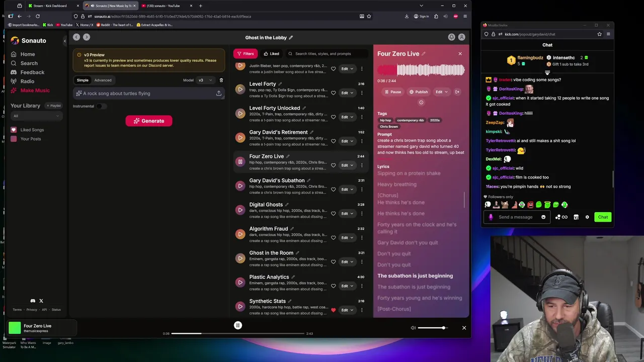
Task: Jump to lyric The subathon is just beginning
Action: 415,276
